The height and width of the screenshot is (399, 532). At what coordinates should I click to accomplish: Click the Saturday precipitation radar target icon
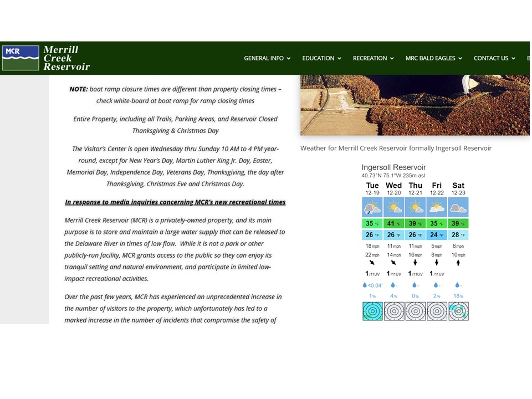click(458, 311)
